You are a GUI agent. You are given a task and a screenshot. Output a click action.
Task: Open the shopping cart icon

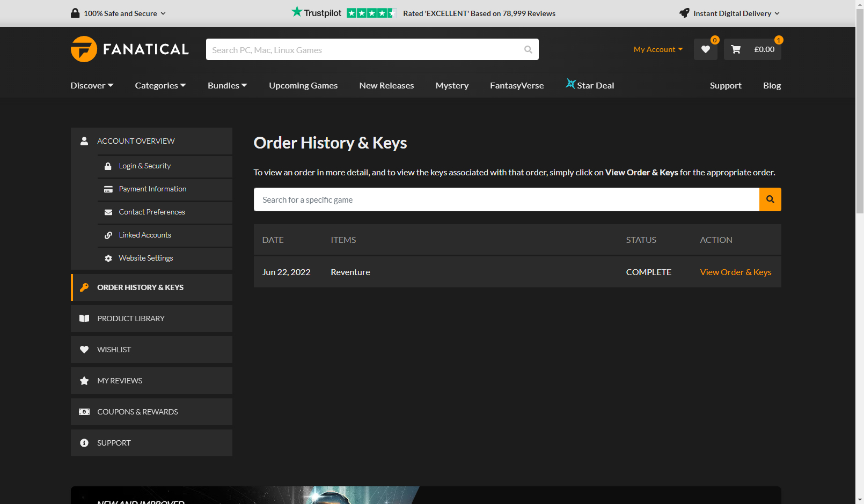coord(736,49)
